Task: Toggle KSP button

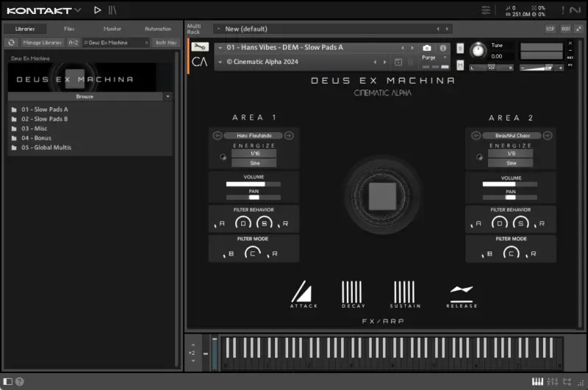Action: (x=550, y=29)
